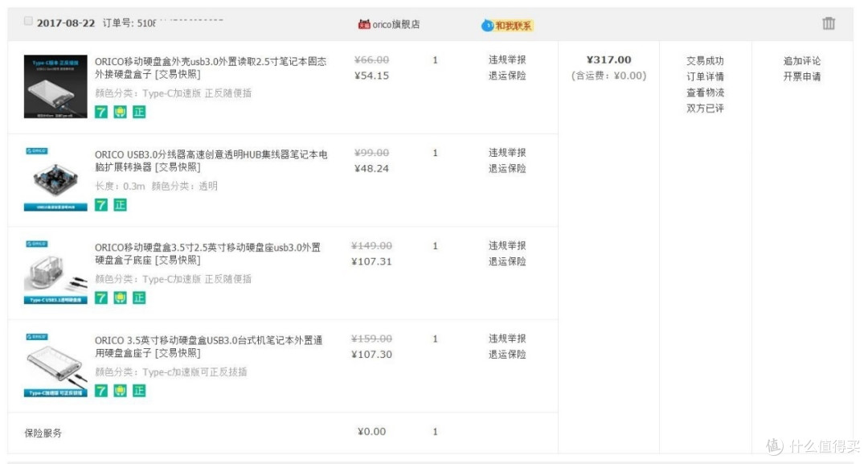The height and width of the screenshot is (464, 868).
Task: Click 违规举报 for the ¥48.24 item
Action: coord(507,153)
